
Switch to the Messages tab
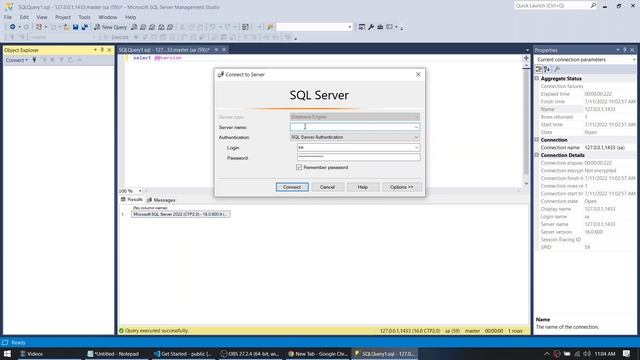tap(161, 200)
